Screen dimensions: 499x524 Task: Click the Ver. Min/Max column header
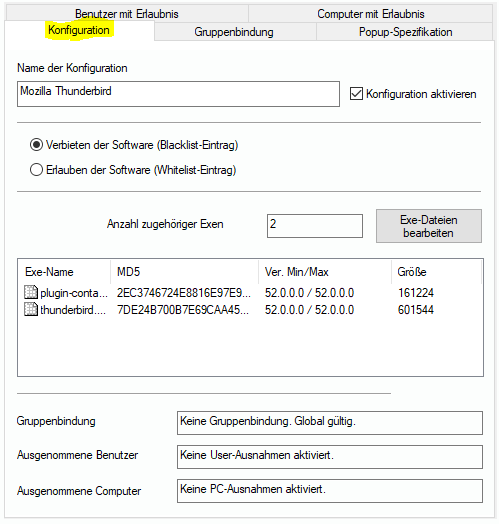coord(325,272)
